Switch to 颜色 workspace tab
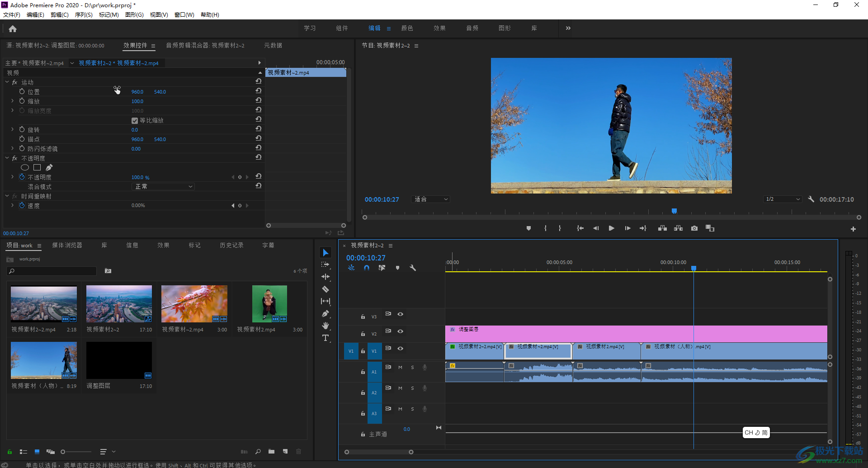This screenshot has width=868, height=468. pyautogui.click(x=407, y=28)
